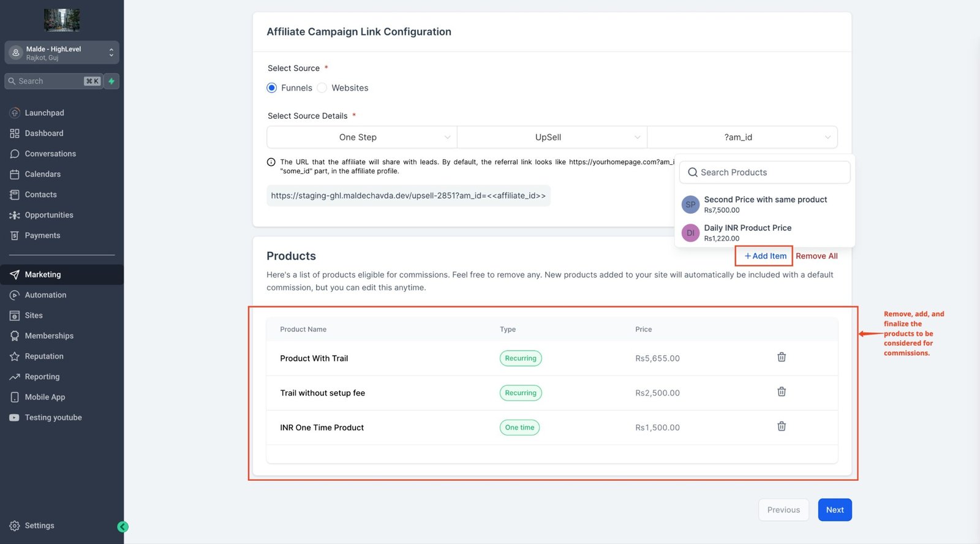Open the Malde - HighLevel account switcher

tap(62, 53)
